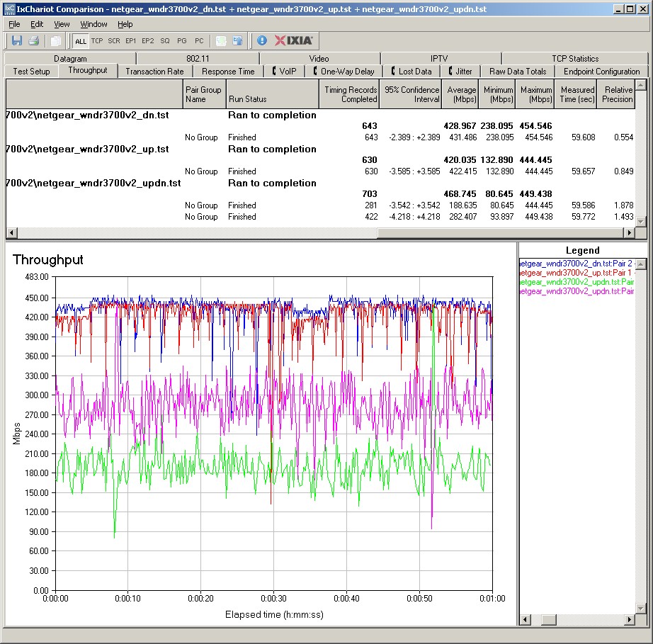Screen dimensions: 653x644
Task: Click the Relative Precision column header
Action: (x=616, y=94)
